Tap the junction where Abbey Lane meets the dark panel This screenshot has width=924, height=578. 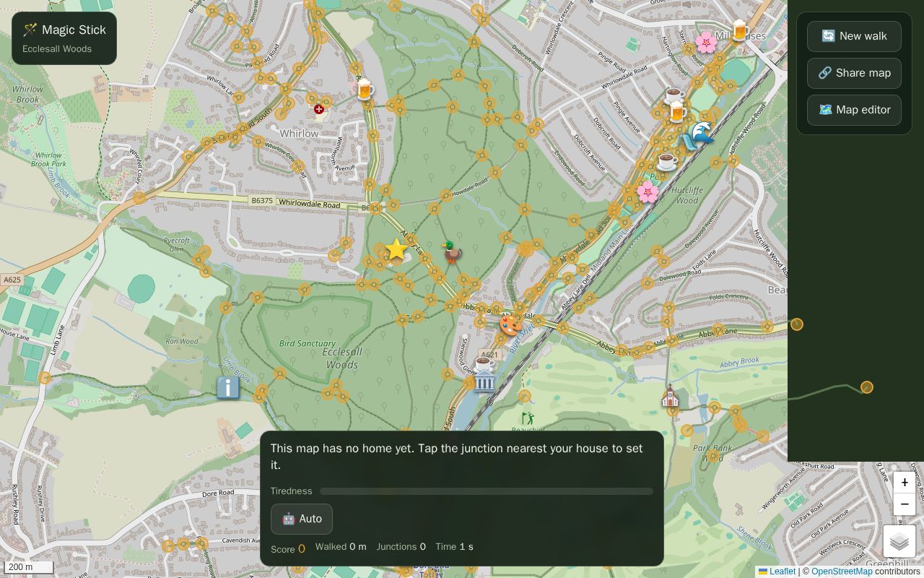[797, 324]
